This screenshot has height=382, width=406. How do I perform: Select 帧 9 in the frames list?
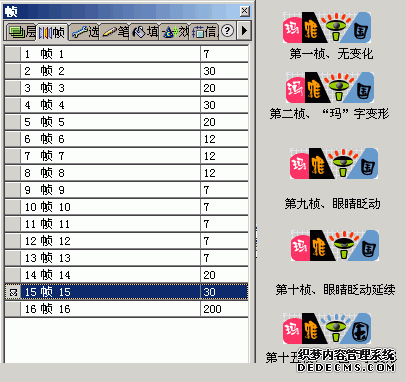[x=110, y=190]
